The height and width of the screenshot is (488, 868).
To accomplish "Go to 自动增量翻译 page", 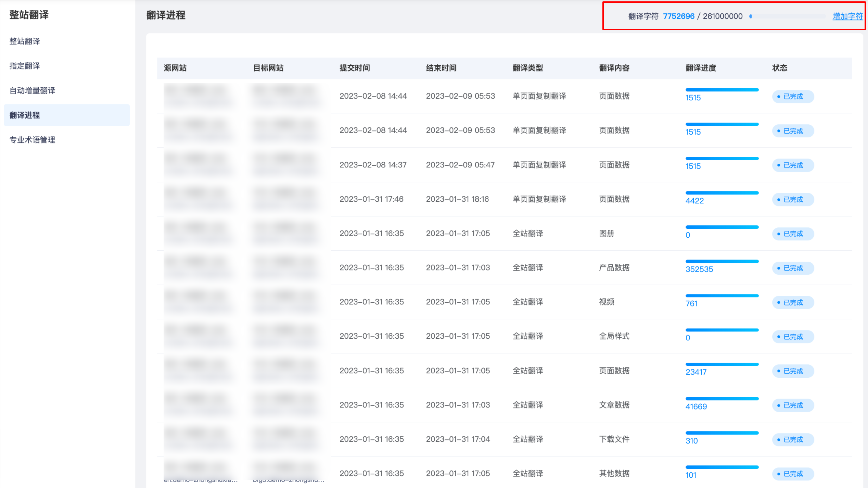I will (x=32, y=90).
